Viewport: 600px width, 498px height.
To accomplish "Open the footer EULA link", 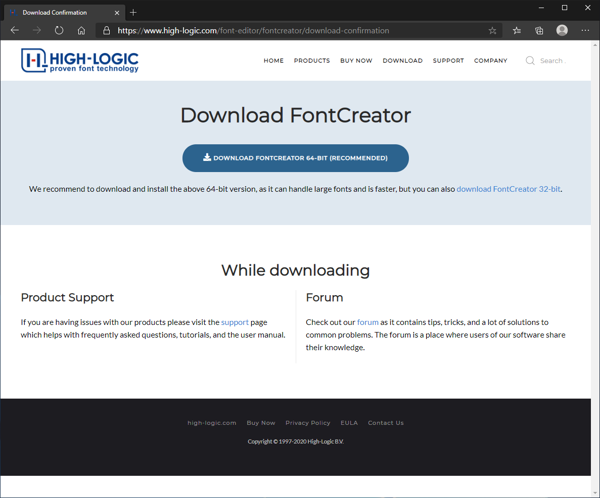I will pyautogui.click(x=349, y=423).
